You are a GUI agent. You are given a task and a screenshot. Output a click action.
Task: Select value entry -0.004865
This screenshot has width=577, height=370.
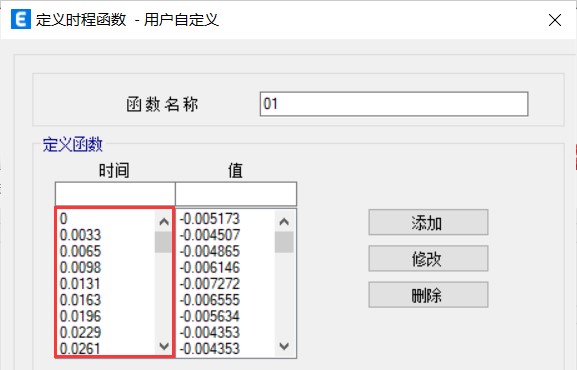coord(210,251)
